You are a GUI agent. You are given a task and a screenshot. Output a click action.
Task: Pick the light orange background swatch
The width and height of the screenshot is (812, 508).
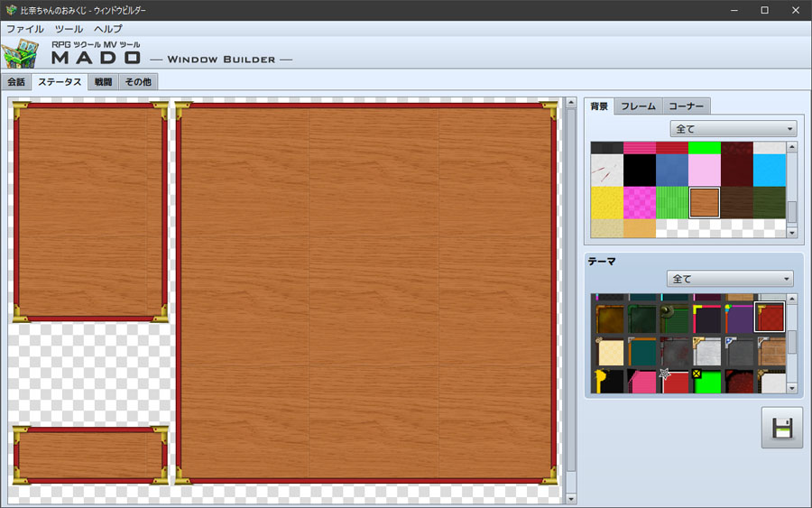[640, 228]
